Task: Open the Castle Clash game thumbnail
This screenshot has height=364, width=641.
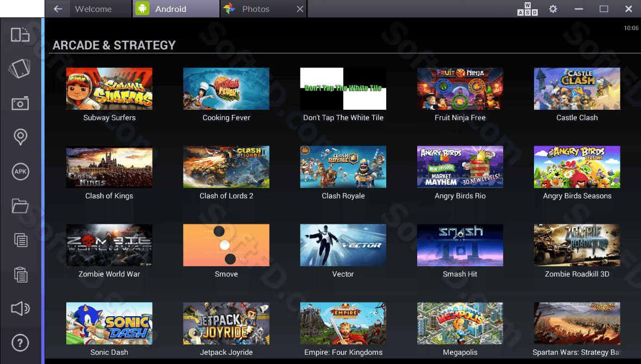Action: [x=577, y=89]
